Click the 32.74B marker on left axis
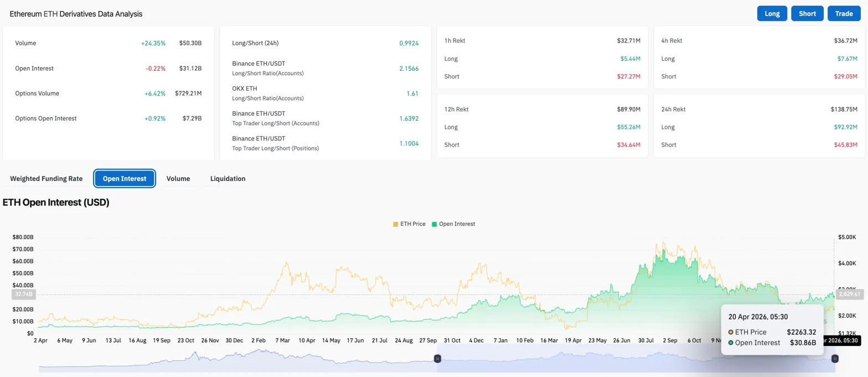 pos(23,295)
